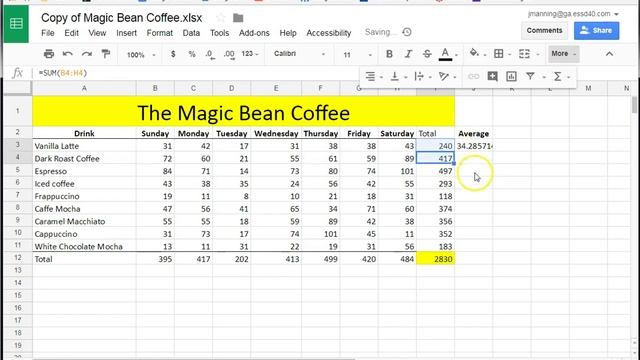This screenshot has height=360, width=640.
Task: Redo the last action
Action: [87, 53]
